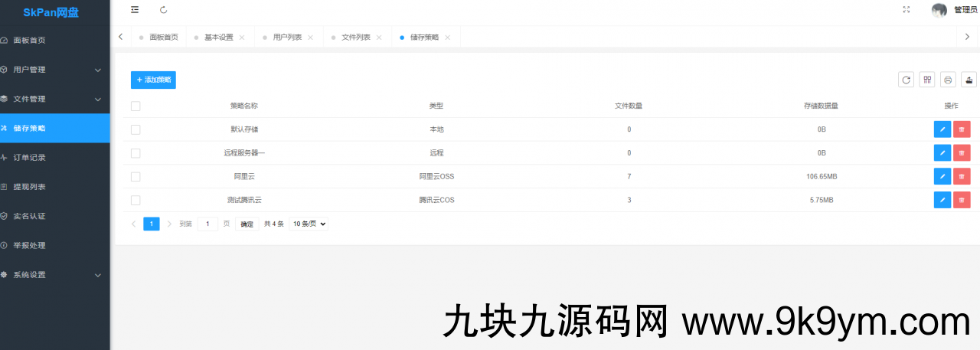Open the column filter settings icon
Screen dimensions: 980x350
[x=927, y=80]
